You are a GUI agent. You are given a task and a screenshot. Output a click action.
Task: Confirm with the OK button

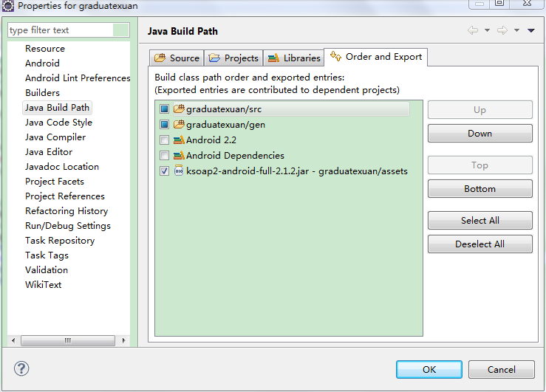pos(429,369)
